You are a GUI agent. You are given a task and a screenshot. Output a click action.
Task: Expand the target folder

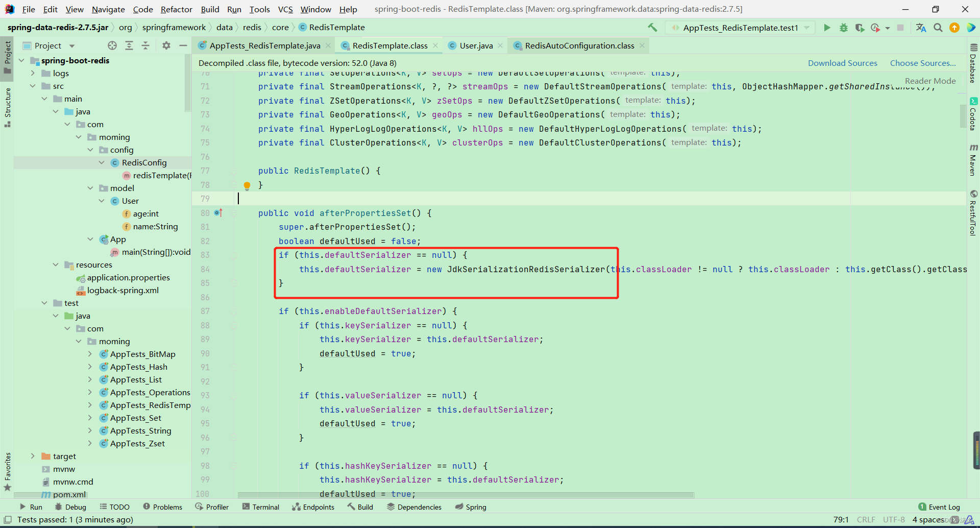(33, 456)
